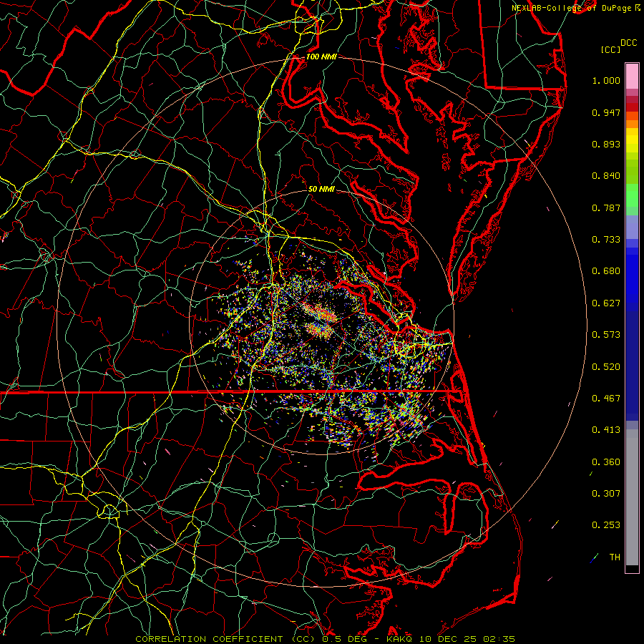This screenshot has width=644, height=644.
Task: Click the TH label beside the scale
Action: [615, 557]
